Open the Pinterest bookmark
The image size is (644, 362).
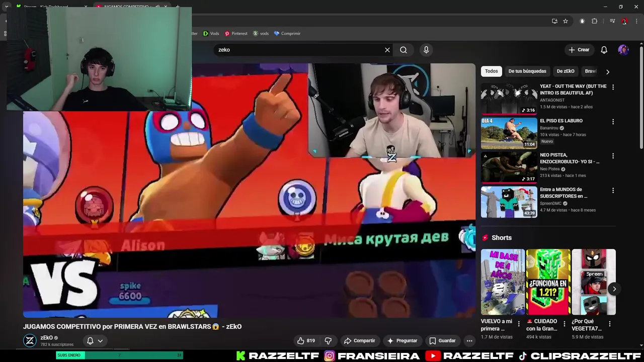point(236,34)
